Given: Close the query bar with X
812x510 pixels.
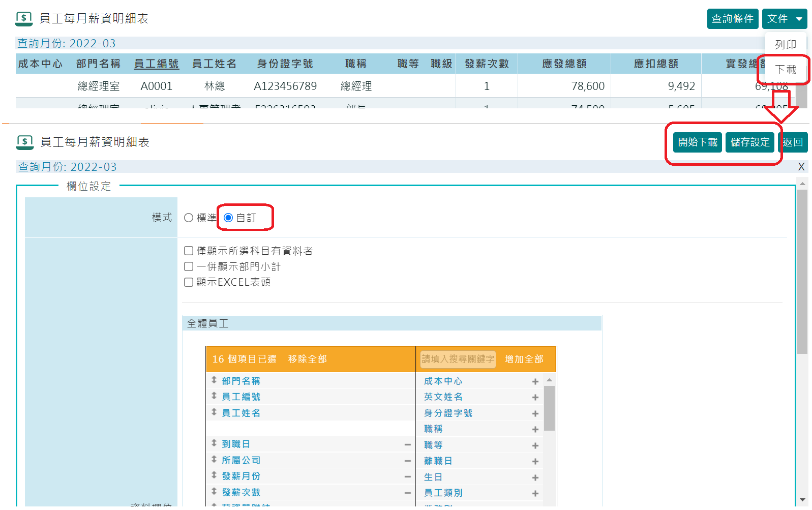Looking at the screenshot, I should point(801,167).
